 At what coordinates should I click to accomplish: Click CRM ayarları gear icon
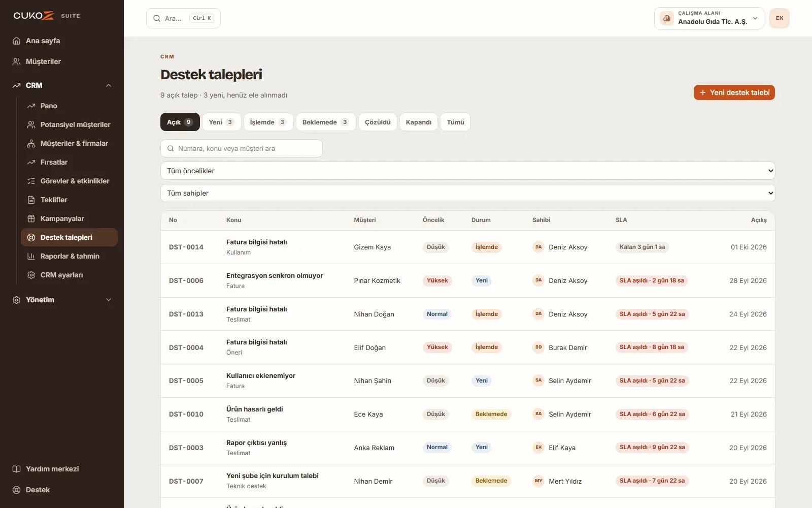pyautogui.click(x=31, y=275)
